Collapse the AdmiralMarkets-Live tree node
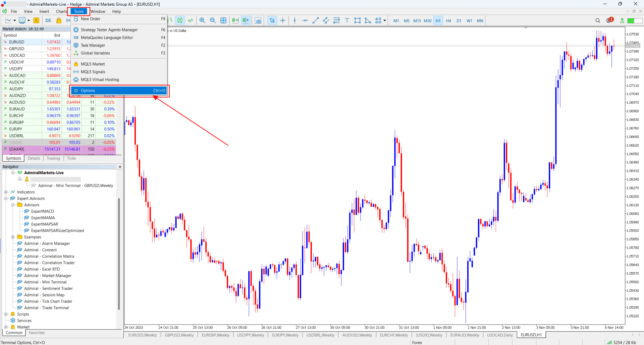644x345 pixels. [13, 173]
